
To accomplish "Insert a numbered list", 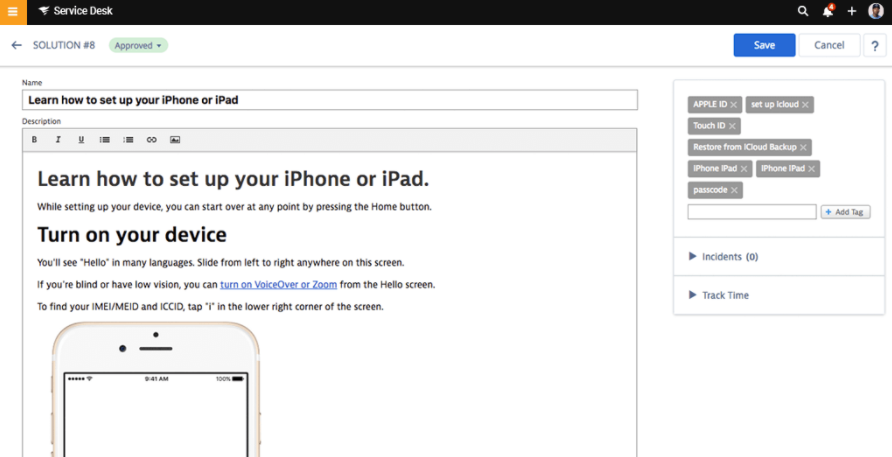I will (x=128, y=139).
